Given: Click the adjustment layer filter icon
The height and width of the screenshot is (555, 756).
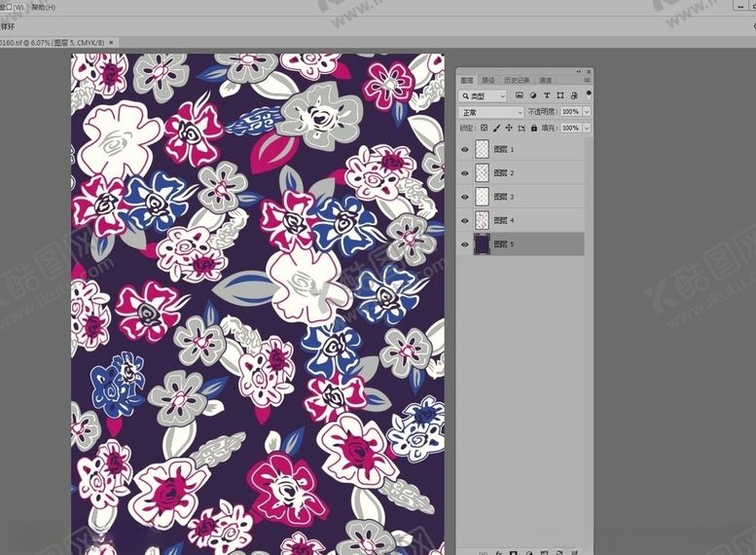Looking at the screenshot, I should [533, 96].
